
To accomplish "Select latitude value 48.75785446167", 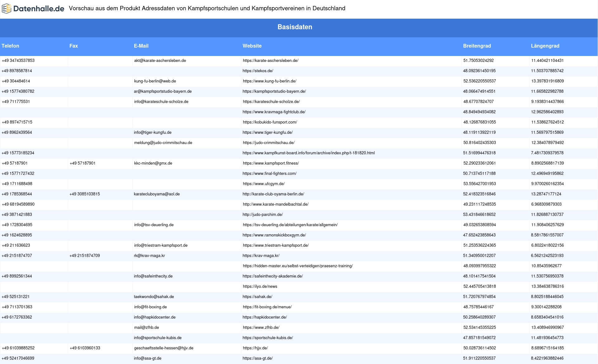I will click(x=478, y=307).
